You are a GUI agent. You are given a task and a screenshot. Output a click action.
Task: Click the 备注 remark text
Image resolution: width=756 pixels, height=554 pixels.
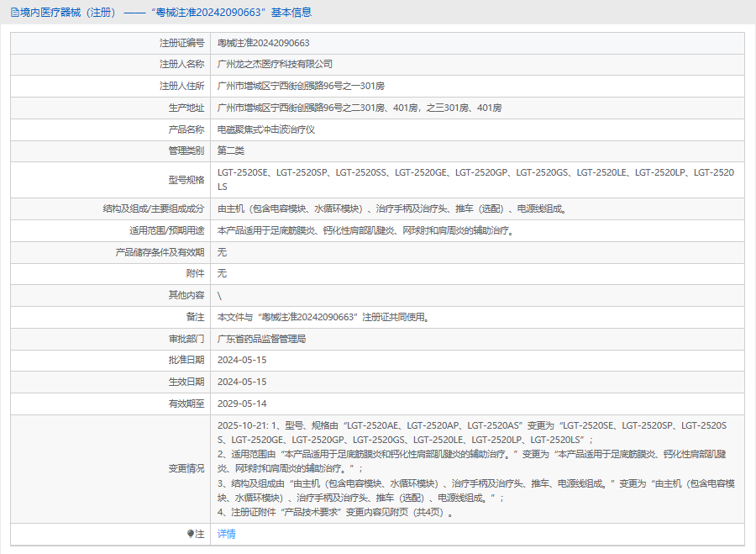click(x=324, y=317)
